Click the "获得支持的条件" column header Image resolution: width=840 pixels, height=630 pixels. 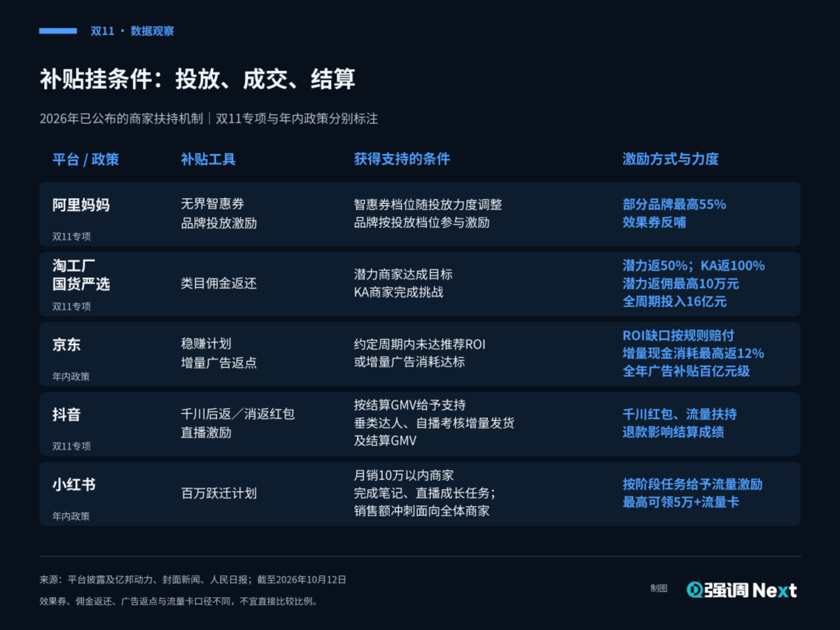(x=402, y=159)
